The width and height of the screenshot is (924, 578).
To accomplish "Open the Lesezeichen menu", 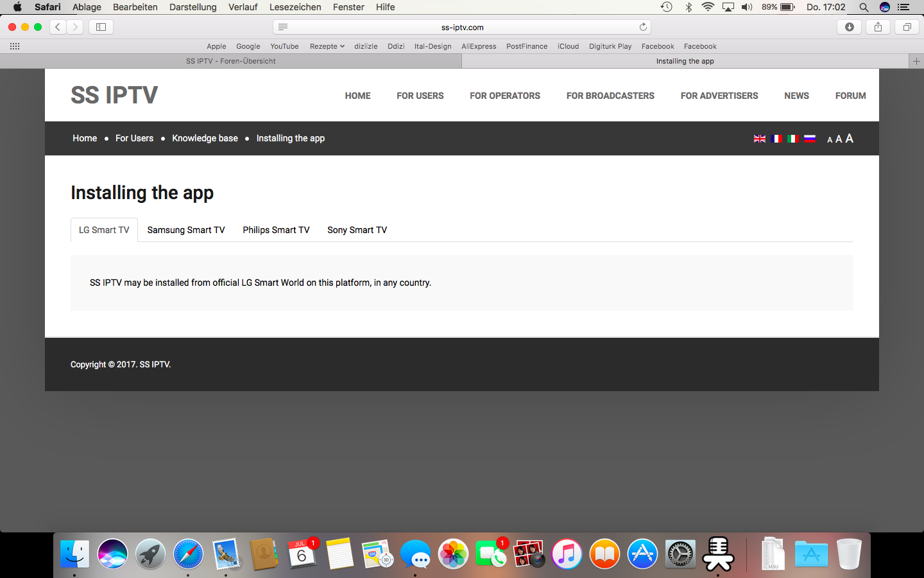I will (x=295, y=7).
